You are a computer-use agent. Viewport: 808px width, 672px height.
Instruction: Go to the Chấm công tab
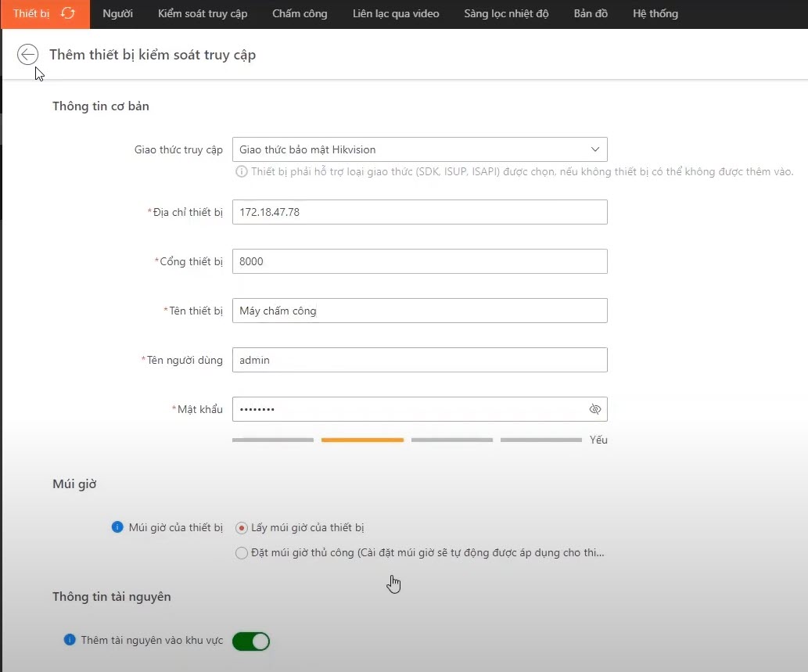300,13
